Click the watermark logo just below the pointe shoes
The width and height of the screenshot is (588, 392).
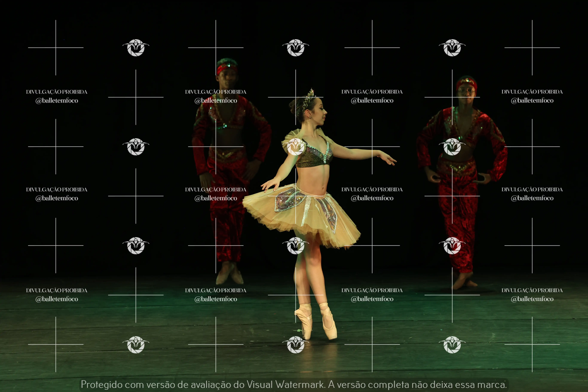[x=296, y=345]
